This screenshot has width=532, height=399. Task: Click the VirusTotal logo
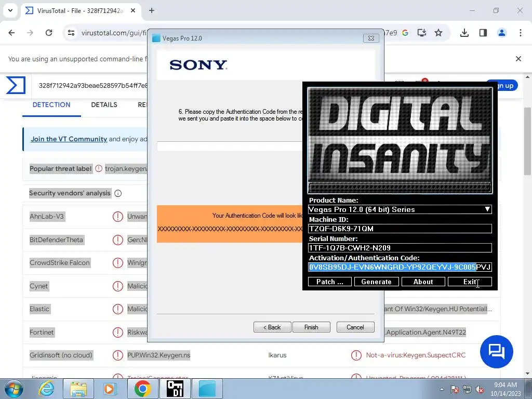(x=16, y=85)
